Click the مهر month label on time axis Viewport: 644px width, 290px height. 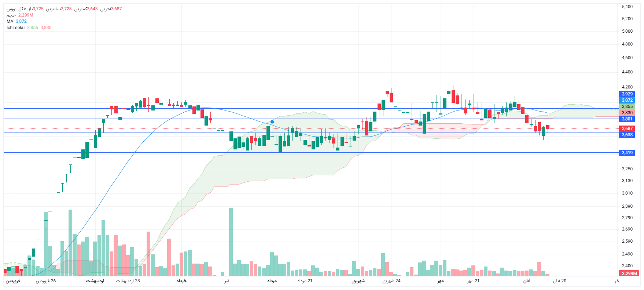[x=440, y=281]
